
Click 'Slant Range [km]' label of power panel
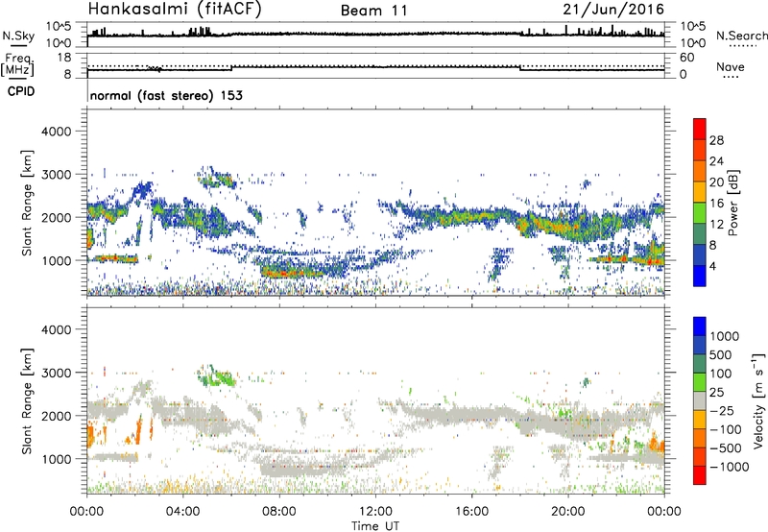[x=27, y=203]
